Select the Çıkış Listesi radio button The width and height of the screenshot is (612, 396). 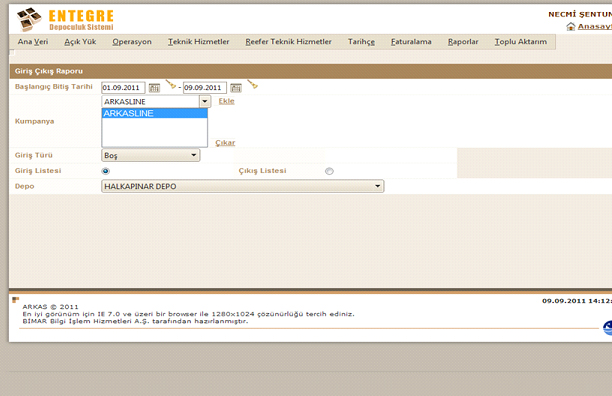[329, 171]
